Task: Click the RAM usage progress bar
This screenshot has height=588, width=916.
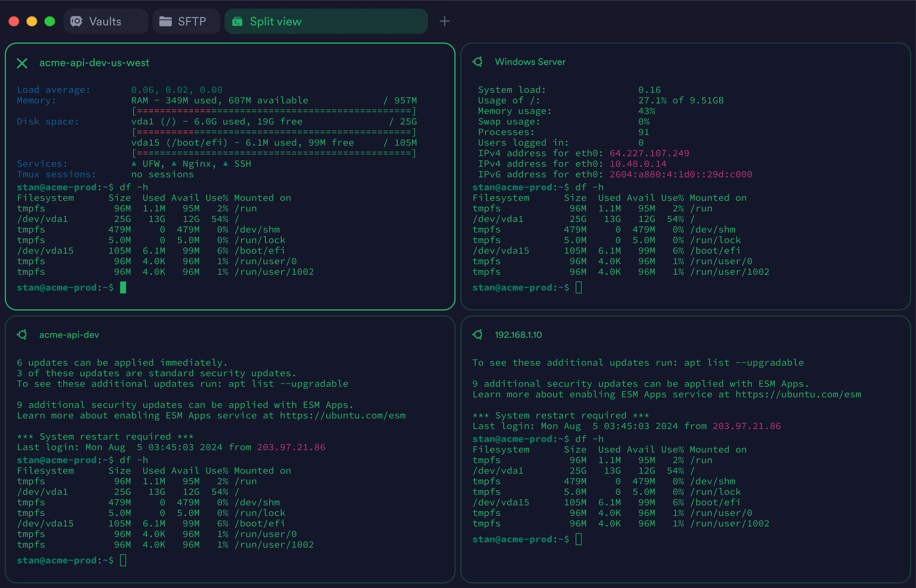Action: click(274, 111)
